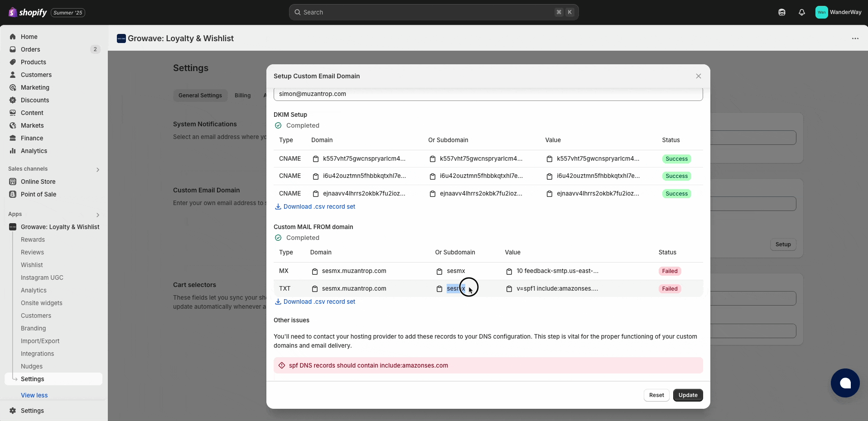This screenshot has width=868, height=421.
Task: Copy value of ejnaavv4 CNAME row
Action: (x=550, y=194)
